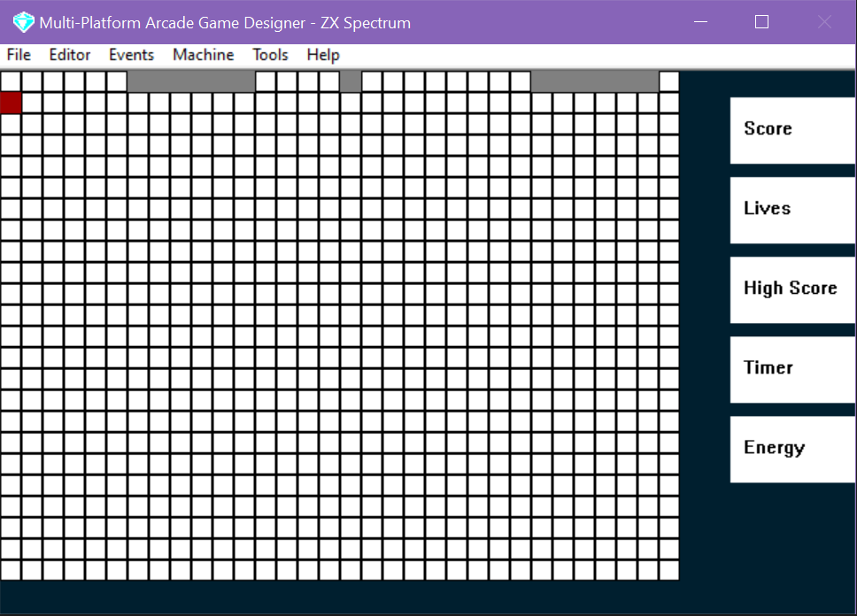
Task: Open the Help menu
Action: coord(323,55)
